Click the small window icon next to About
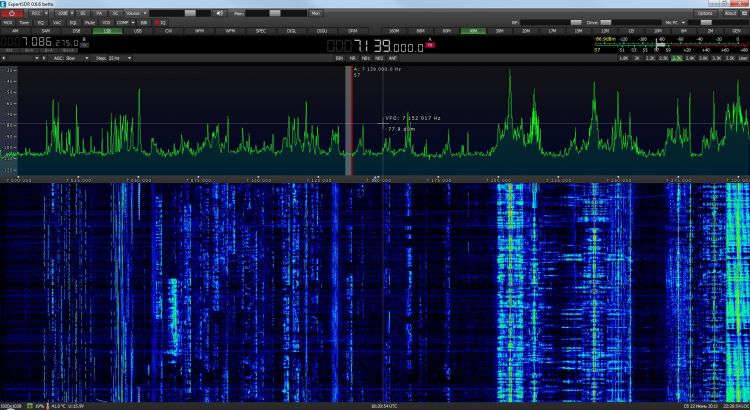The width and height of the screenshot is (750, 410). click(x=744, y=13)
